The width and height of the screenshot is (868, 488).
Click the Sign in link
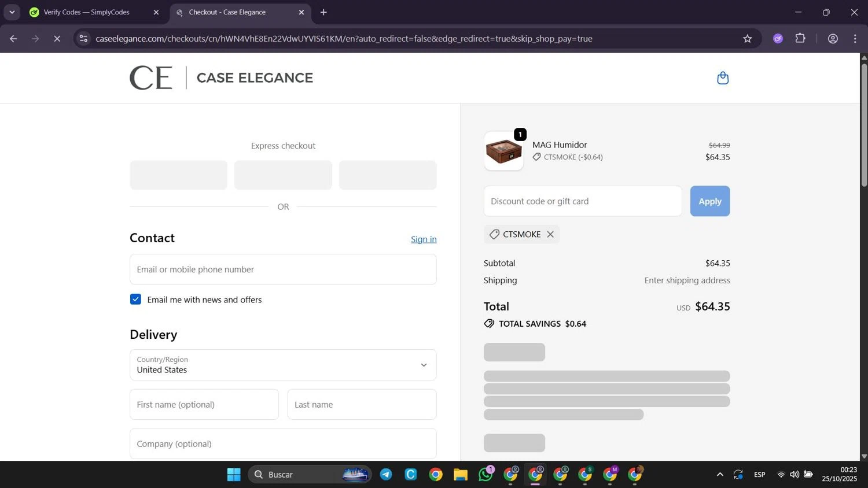coord(424,239)
